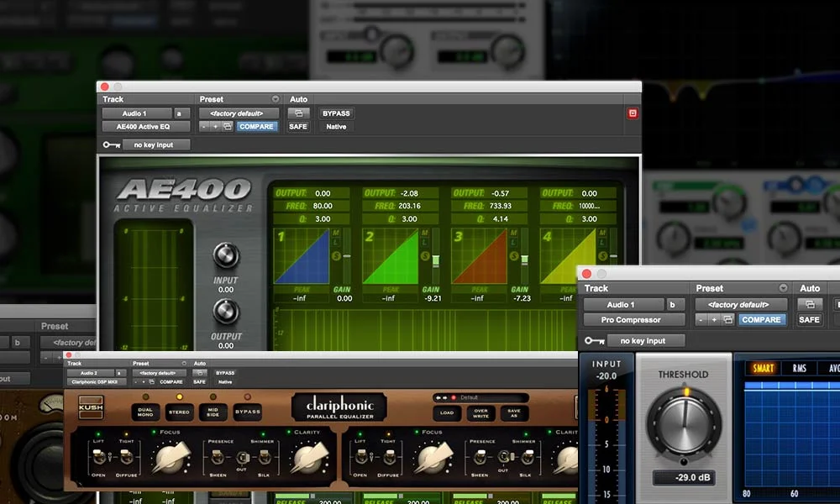
Task: Open automation enable icon in AE400 window
Action: click(298, 113)
